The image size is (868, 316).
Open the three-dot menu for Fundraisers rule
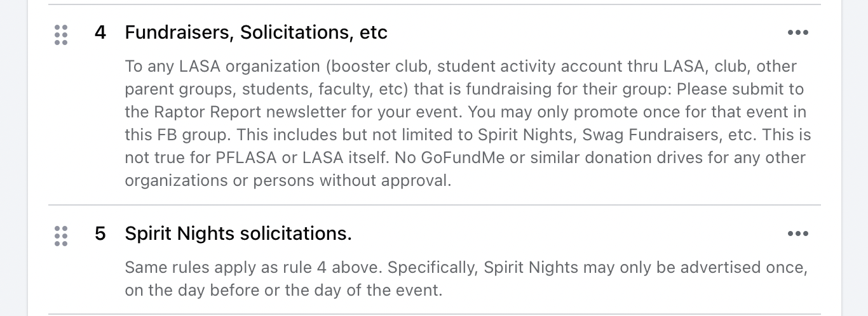tap(797, 32)
